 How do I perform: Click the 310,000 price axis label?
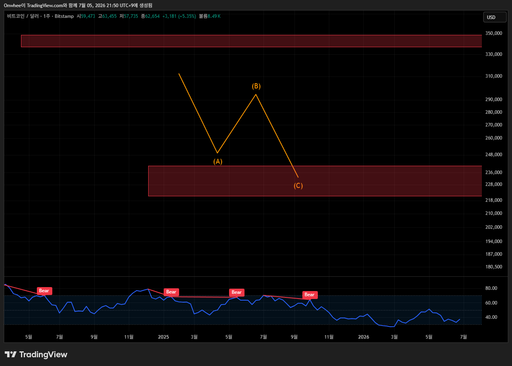tap(494, 76)
